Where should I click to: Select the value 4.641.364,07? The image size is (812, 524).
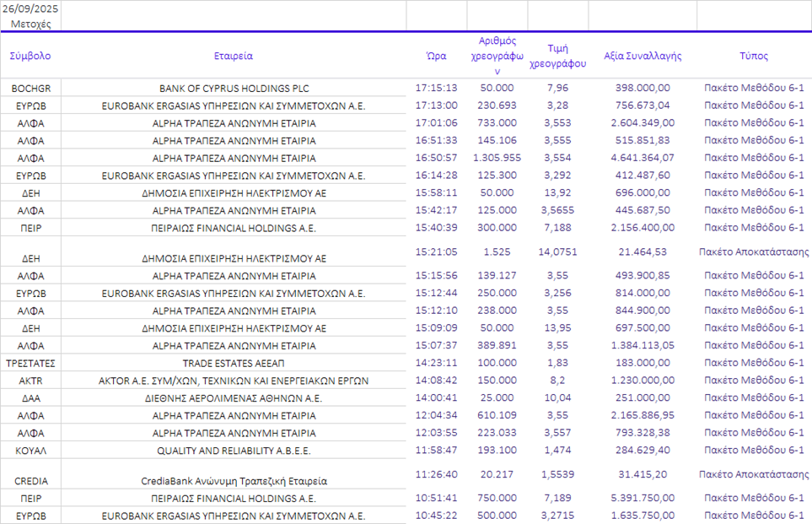[643, 158]
